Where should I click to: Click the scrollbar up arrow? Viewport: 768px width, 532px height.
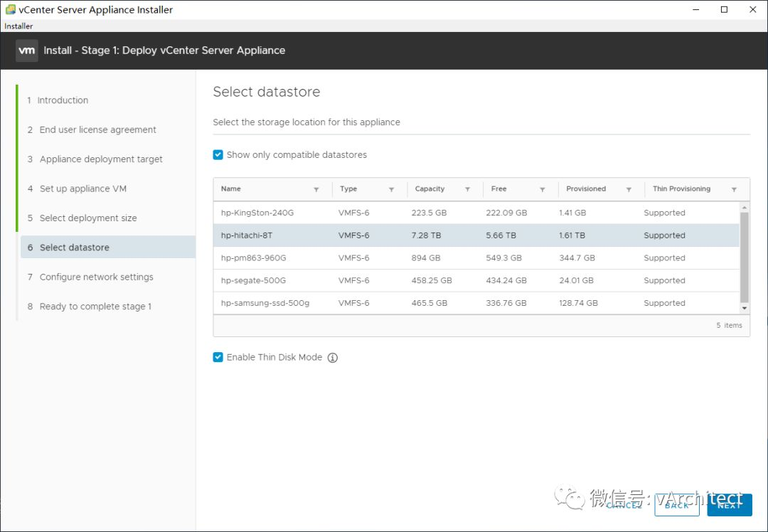[x=745, y=208]
